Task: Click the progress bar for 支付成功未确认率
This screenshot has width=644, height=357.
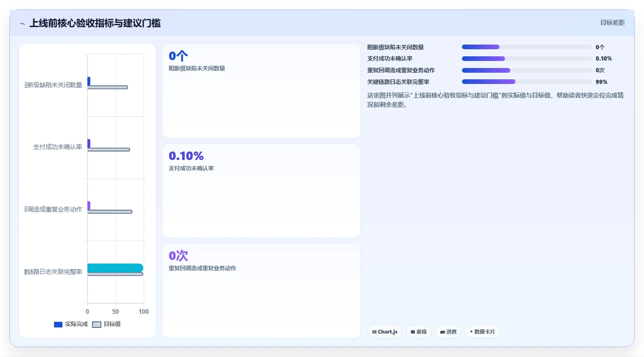Action: click(x=527, y=59)
